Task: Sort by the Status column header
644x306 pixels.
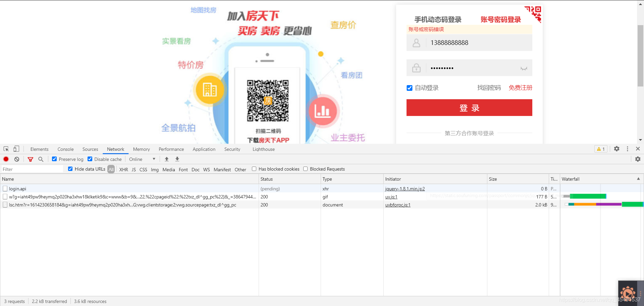Action: 290,179
